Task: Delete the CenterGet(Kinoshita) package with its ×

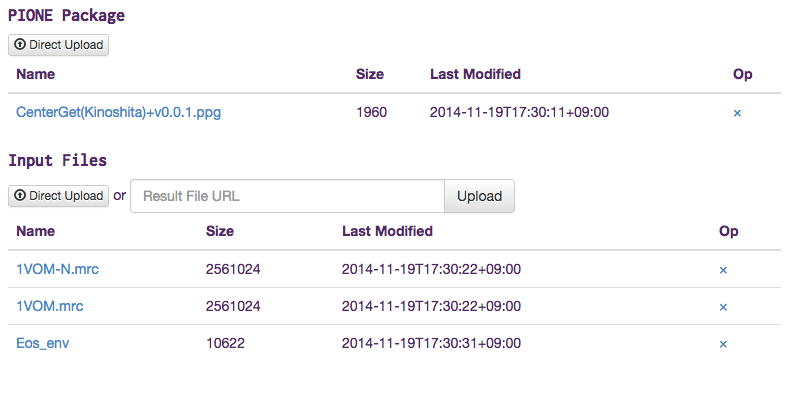Action: pos(737,113)
